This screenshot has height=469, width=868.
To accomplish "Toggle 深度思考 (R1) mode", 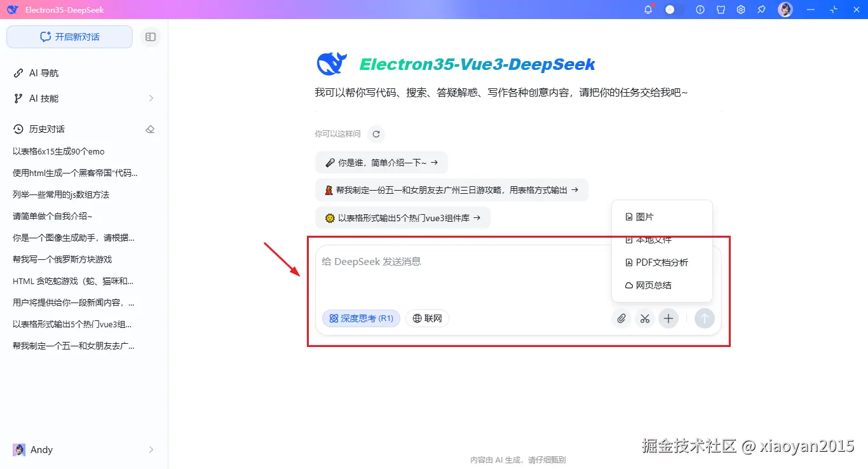I will point(361,318).
